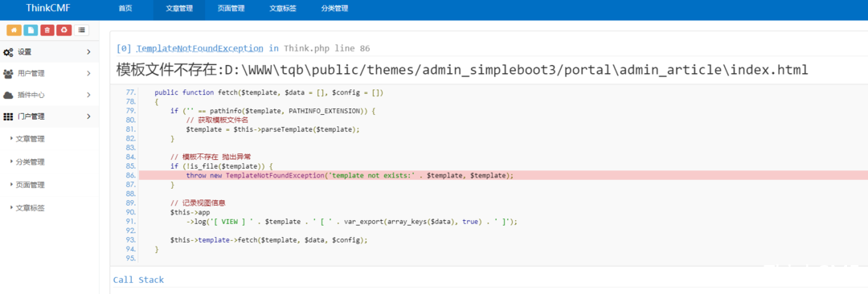The width and height of the screenshot is (868, 294).
Task: Click the users icon beside 用户管理
Action: coord(8,73)
